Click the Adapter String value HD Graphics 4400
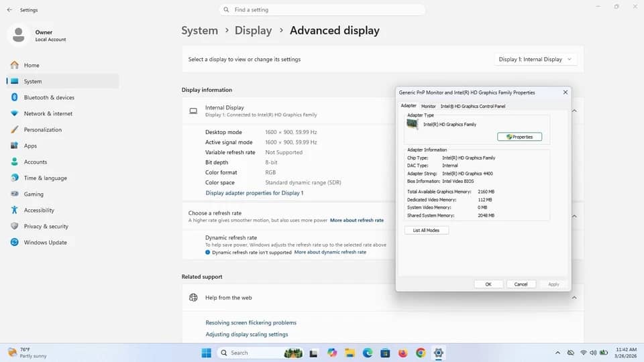 [x=468, y=174]
